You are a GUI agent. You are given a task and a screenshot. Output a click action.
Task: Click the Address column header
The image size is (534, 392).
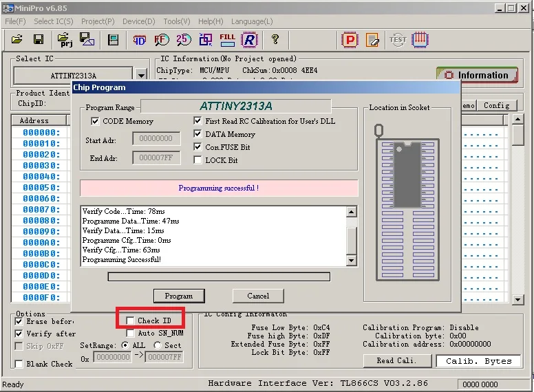tap(39, 120)
